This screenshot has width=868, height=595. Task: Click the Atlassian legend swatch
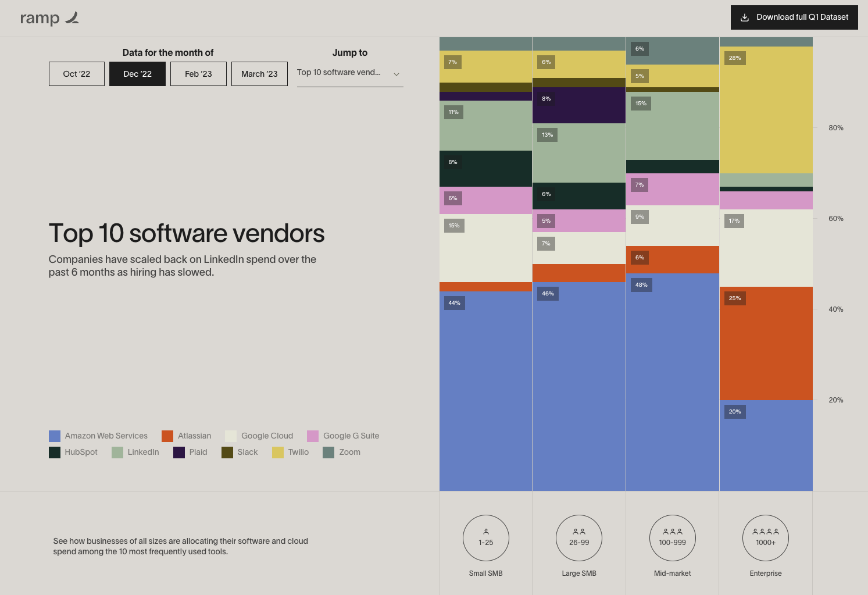(167, 436)
